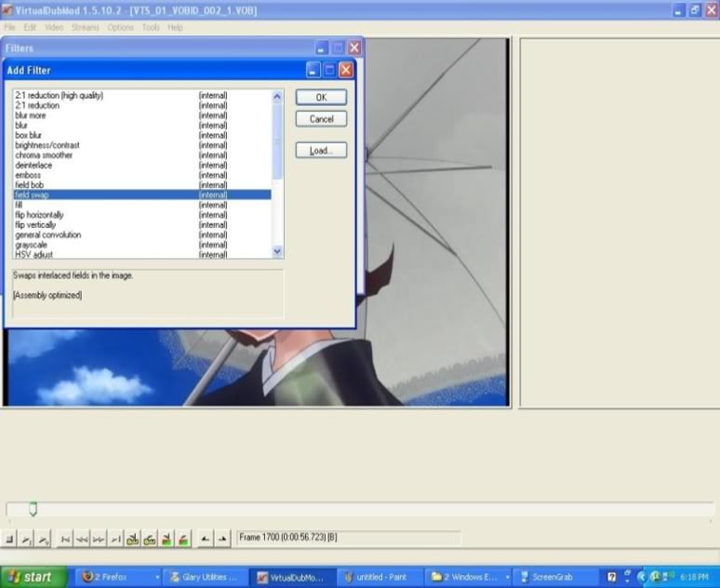Stop playback with the Stop button

point(9,539)
